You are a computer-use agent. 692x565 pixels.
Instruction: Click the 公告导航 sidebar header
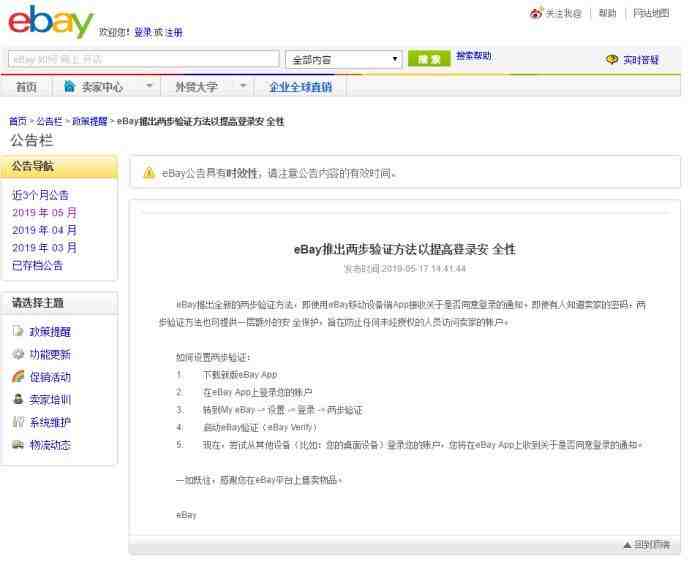point(59,166)
